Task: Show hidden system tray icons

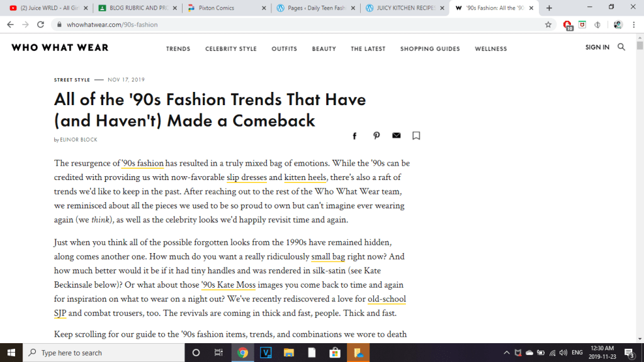Action: click(507, 353)
